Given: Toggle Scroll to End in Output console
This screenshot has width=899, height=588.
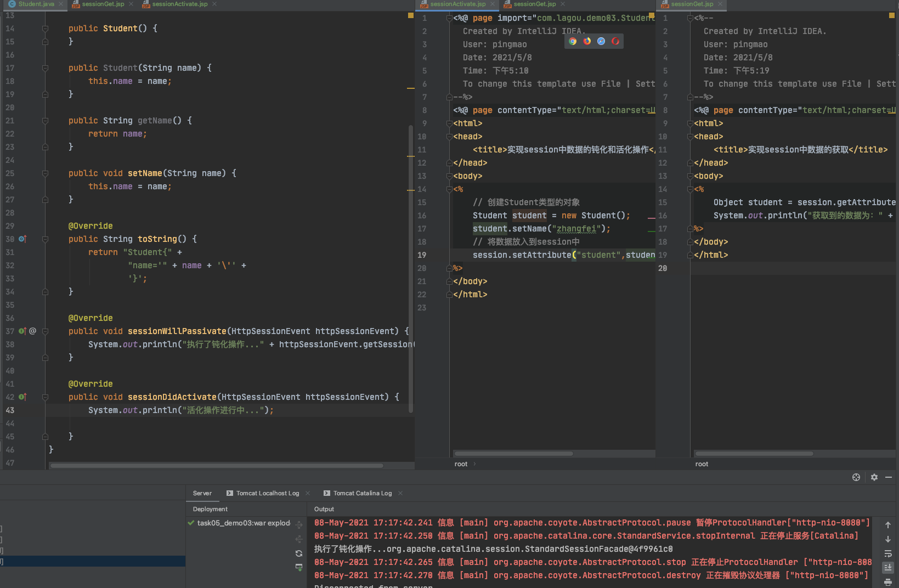Looking at the screenshot, I should pyautogui.click(x=888, y=568).
